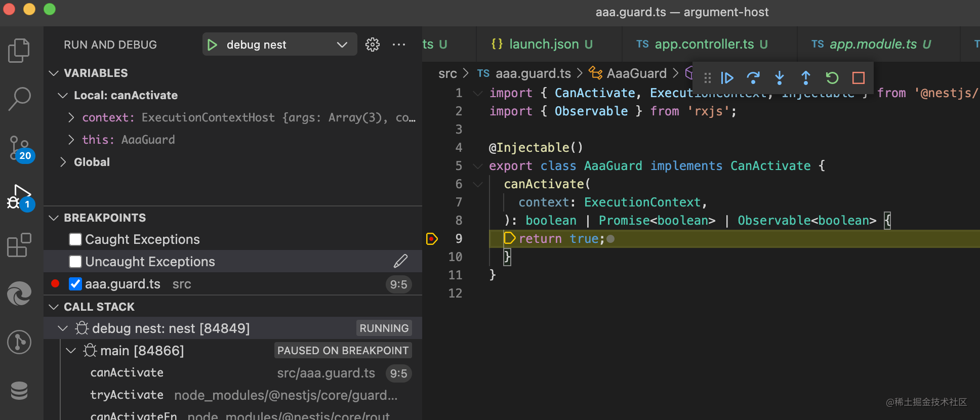Open the Search view in activity bar
980x420 pixels.
click(x=19, y=99)
